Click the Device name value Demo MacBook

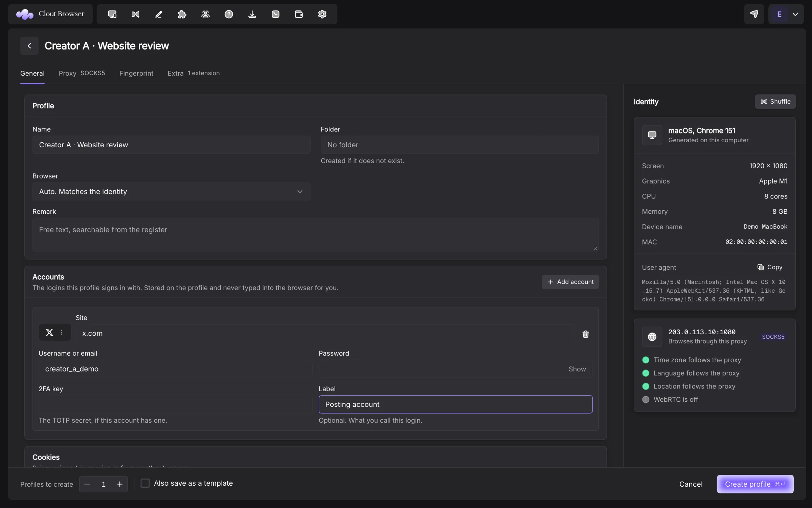[x=765, y=227]
